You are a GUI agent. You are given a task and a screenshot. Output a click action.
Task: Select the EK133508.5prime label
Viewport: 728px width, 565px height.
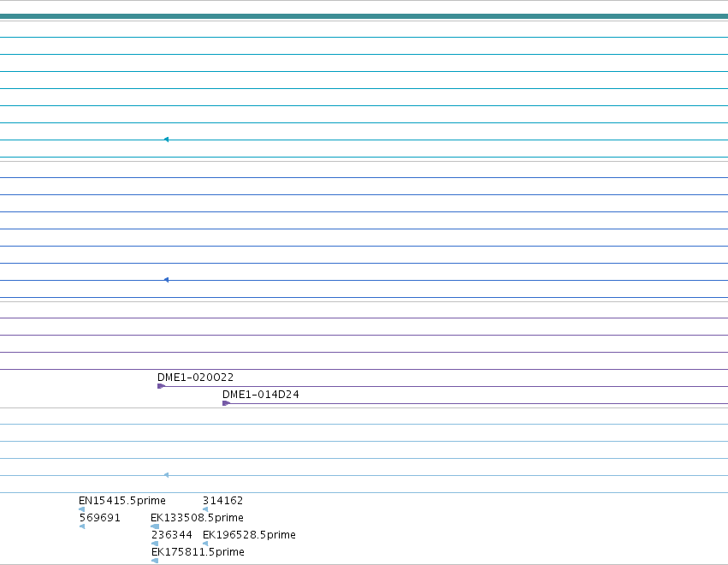[x=197, y=518]
